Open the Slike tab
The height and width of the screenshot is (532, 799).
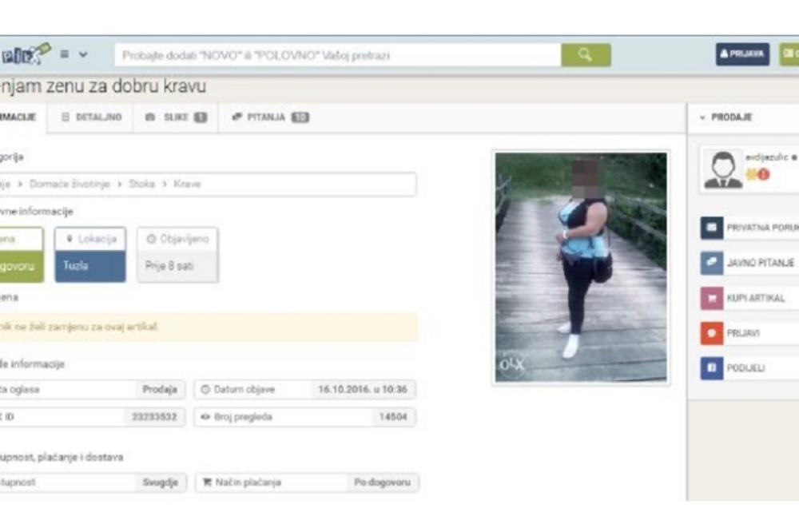176,117
